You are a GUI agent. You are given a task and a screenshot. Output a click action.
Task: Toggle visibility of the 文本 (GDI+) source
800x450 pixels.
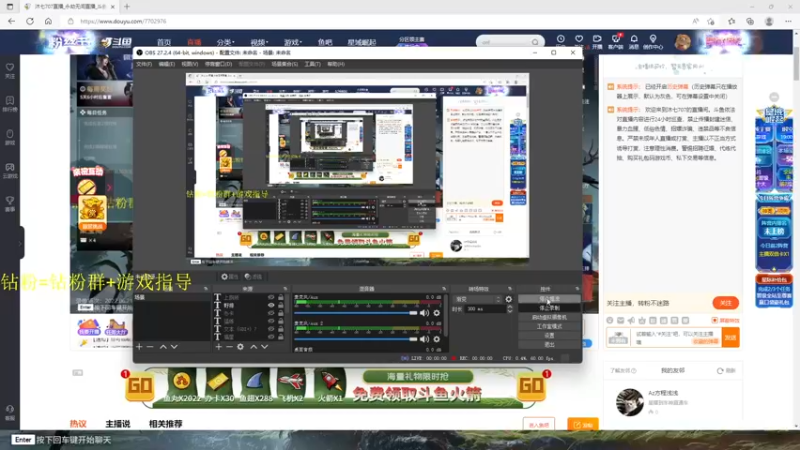click(x=271, y=329)
